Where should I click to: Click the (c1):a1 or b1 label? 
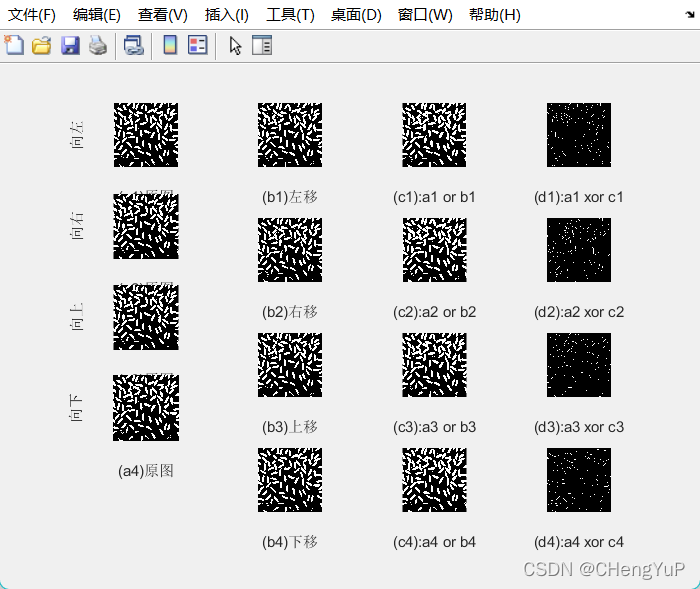click(434, 197)
